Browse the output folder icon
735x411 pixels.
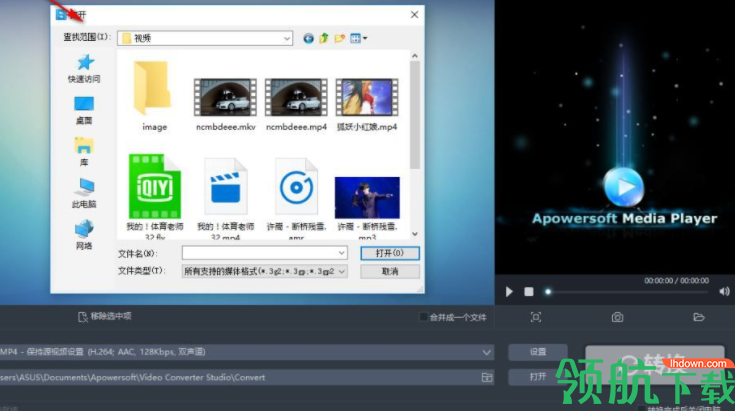tap(487, 377)
